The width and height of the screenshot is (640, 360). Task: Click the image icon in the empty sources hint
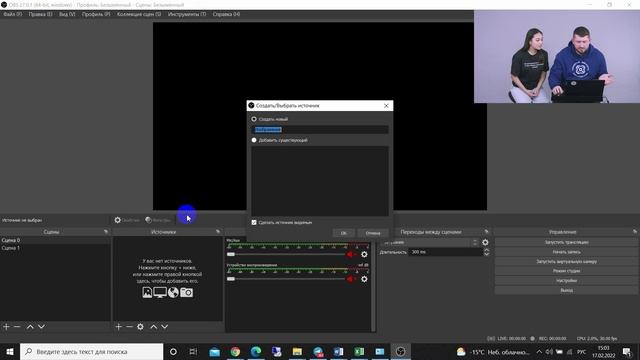(x=147, y=292)
